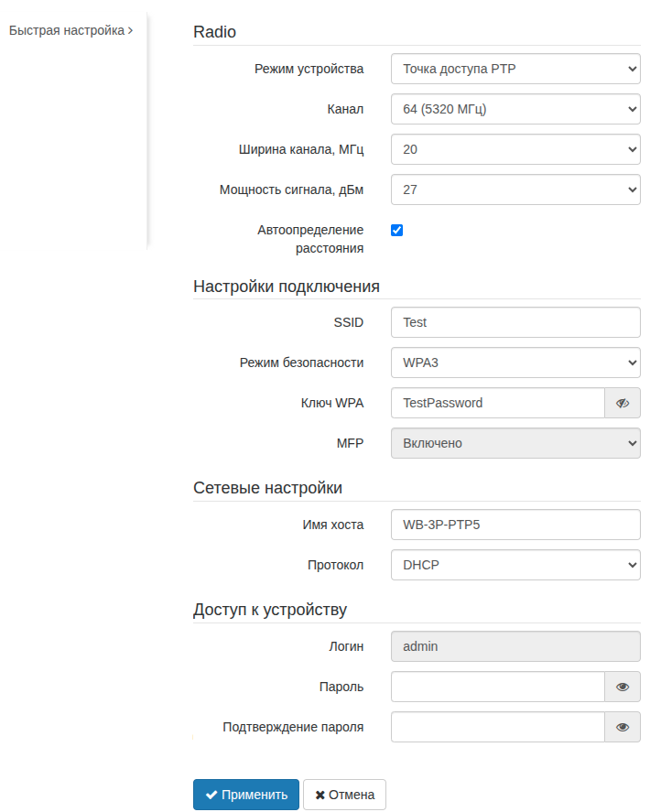The image size is (661, 812).
Task: Focus the Подтверждение пароля input field
Action: (497, 728)
